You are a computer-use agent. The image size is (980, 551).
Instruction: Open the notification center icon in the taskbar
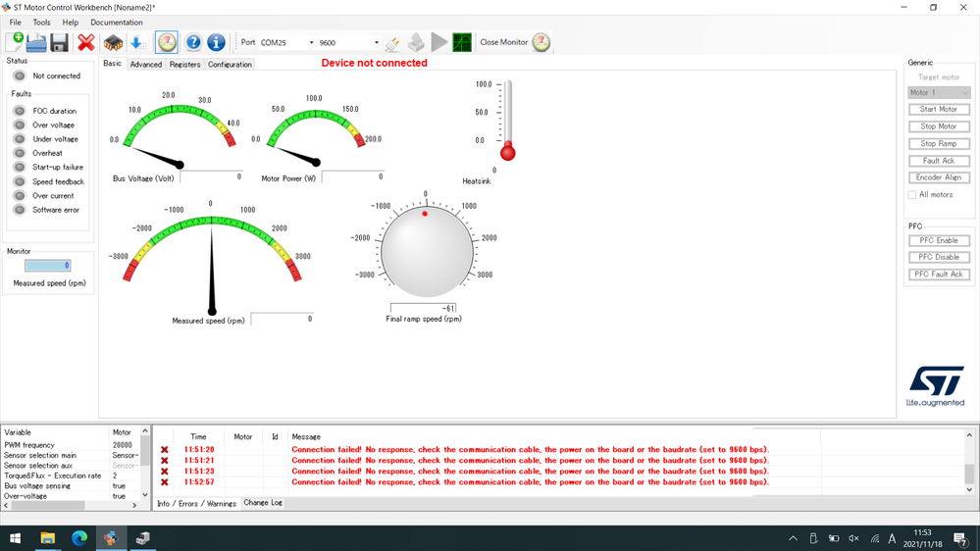(x=961, y=538)
